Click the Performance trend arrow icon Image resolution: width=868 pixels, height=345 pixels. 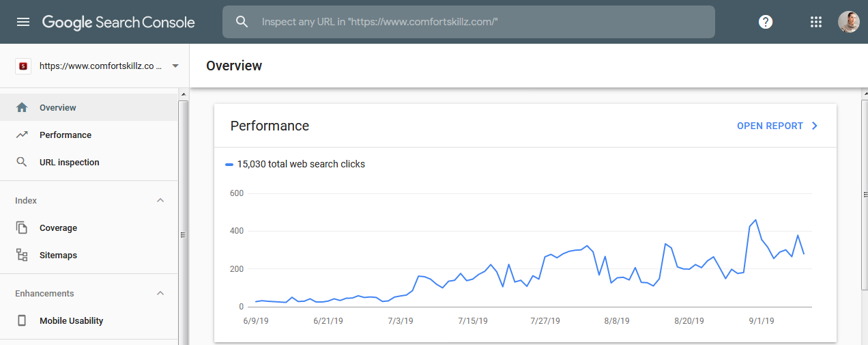click(22, 135)
